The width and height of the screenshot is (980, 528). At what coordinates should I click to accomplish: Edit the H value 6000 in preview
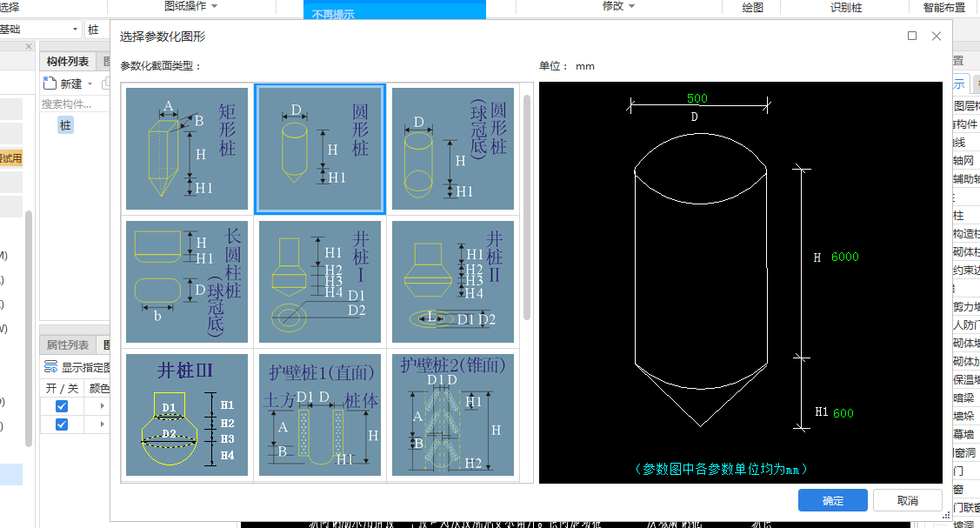[845, 257]
